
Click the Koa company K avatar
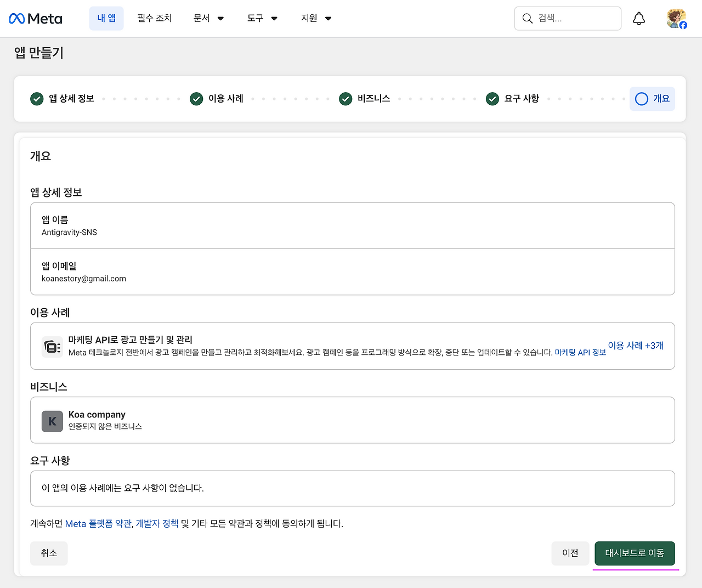pyautogui.click(x=52, y=421)
